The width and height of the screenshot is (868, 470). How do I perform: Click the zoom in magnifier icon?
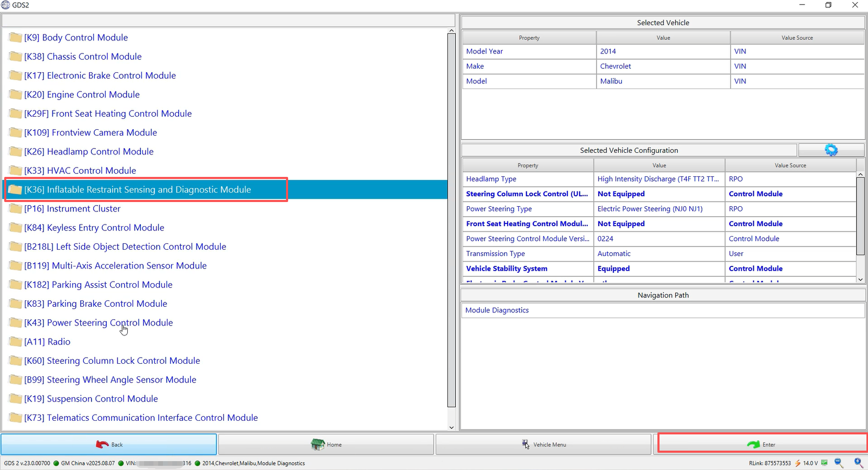[858, 463]
